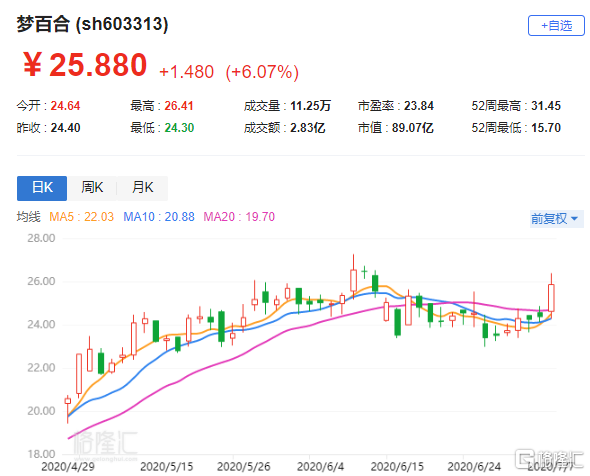Click the 52周最低 value 15.70
Image resolution: width=590 pixels, height=476 pixels.
pos(546,128)
